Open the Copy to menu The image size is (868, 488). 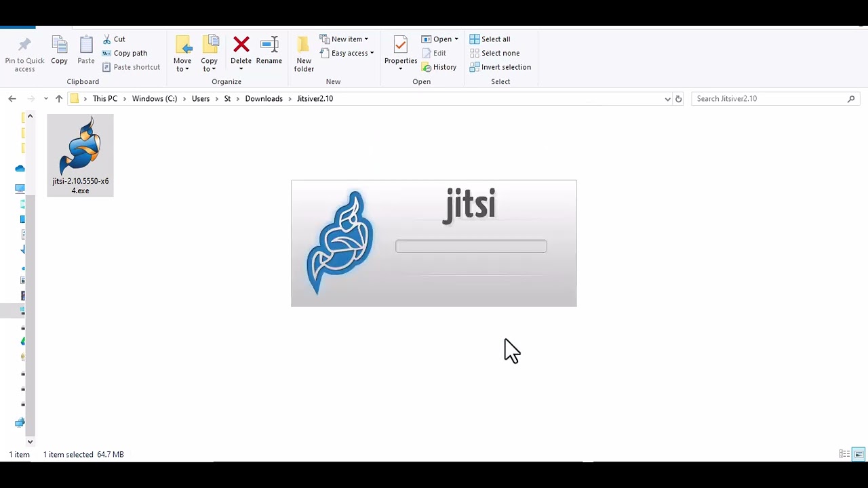tap(210, 54)
